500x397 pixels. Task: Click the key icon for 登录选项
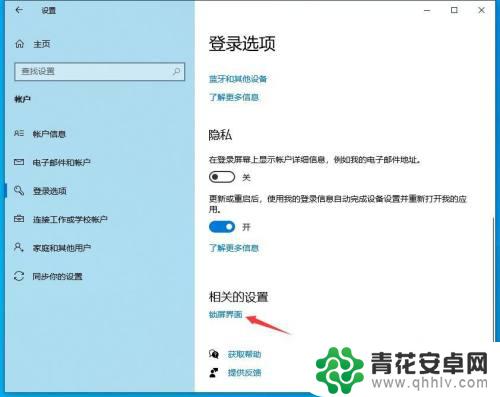(19, 191)
